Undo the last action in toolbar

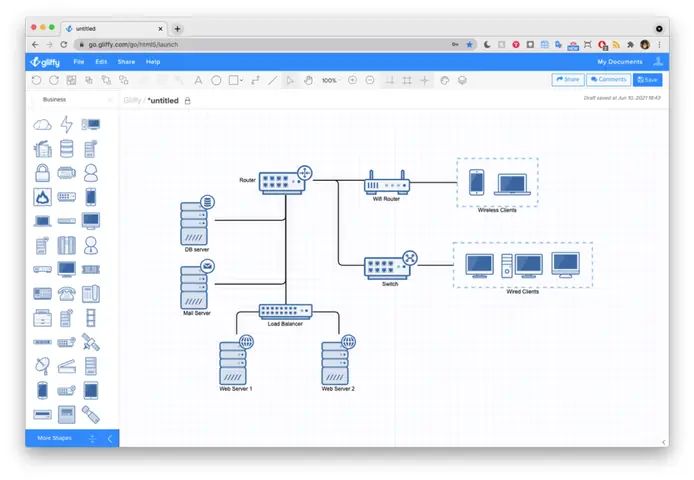pos(37,80)
